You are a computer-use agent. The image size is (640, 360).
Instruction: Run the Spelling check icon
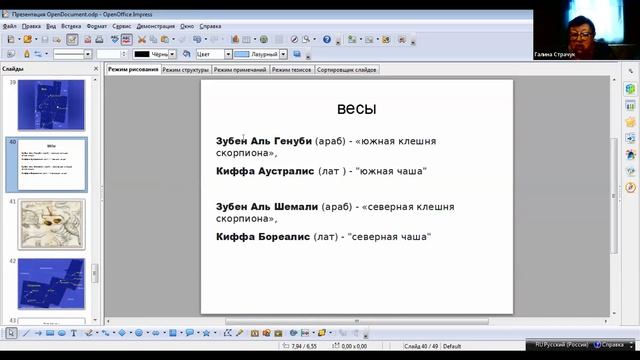(115, 40)
